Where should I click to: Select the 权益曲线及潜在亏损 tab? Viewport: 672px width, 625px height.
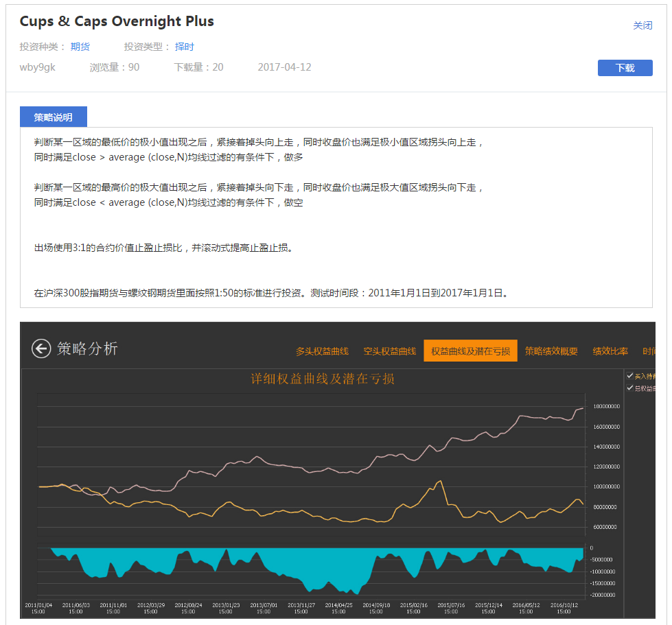coord(470,351)
